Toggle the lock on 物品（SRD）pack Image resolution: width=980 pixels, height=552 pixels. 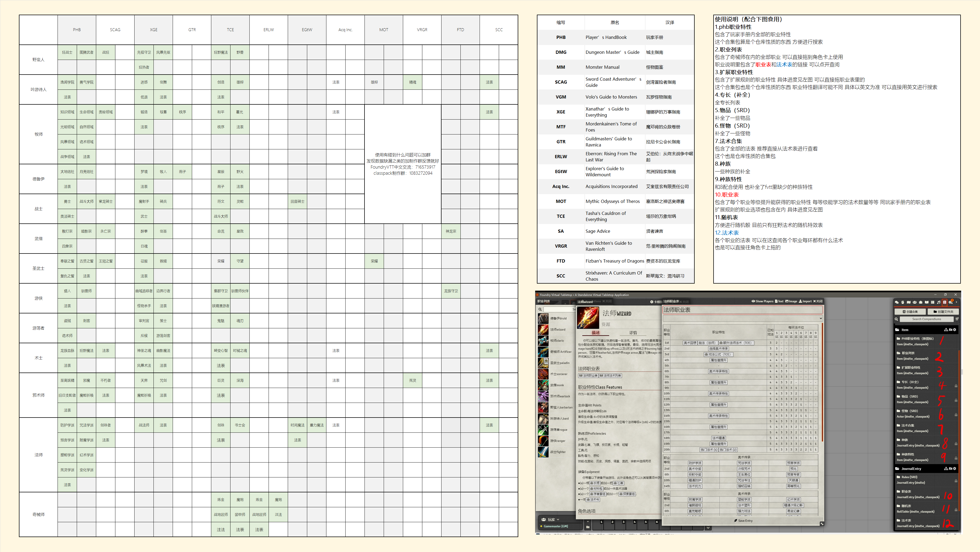tap(956, 400)
